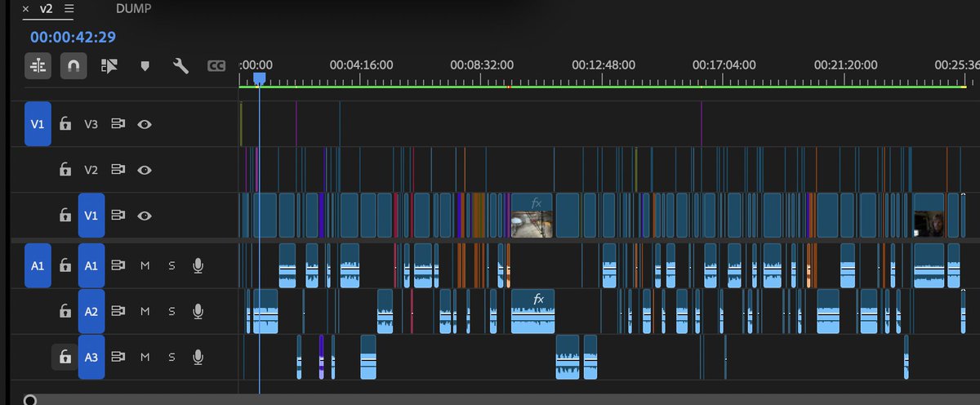Mute the A2 audio track
980x405 pixels.
(x=145, y=311)
